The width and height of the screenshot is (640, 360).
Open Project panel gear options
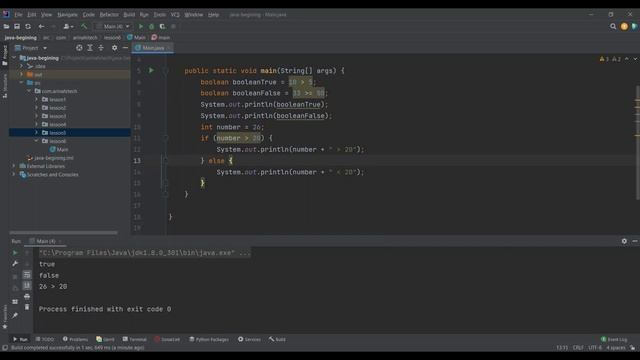point(114,48)
